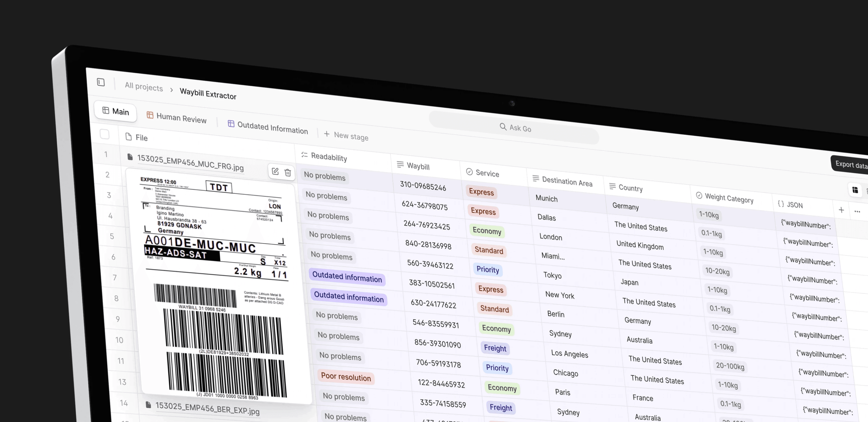Click the 20-100kg weight category tag

pos(730,366)
